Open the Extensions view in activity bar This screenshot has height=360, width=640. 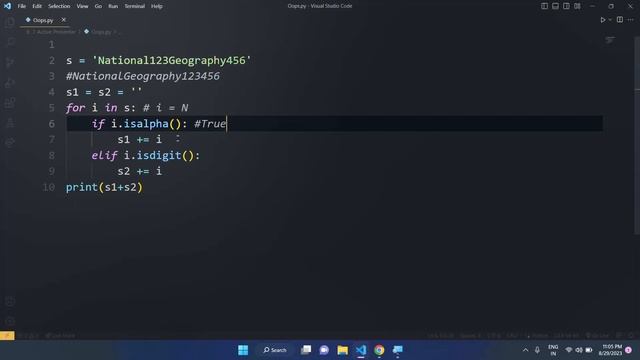10,102
